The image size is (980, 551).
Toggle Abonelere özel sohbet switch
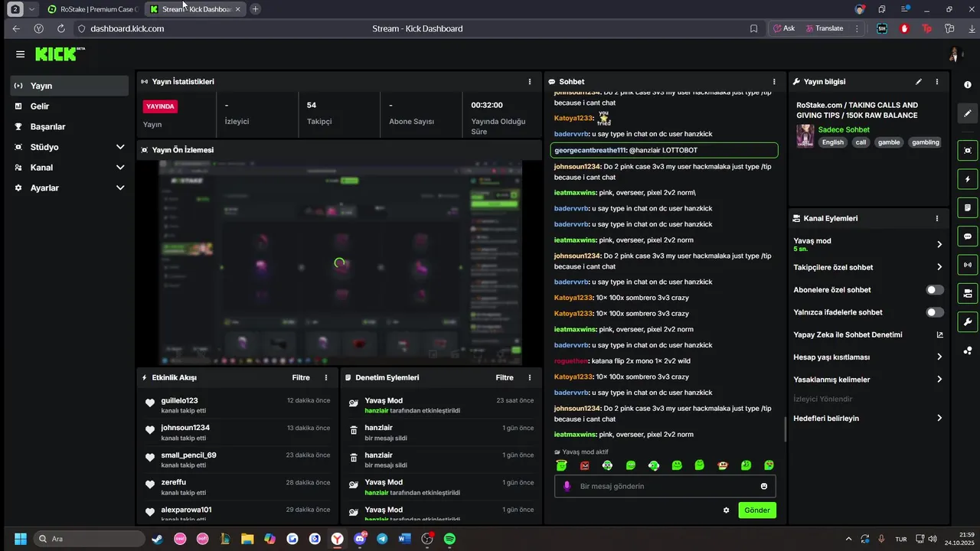(935, 290)
